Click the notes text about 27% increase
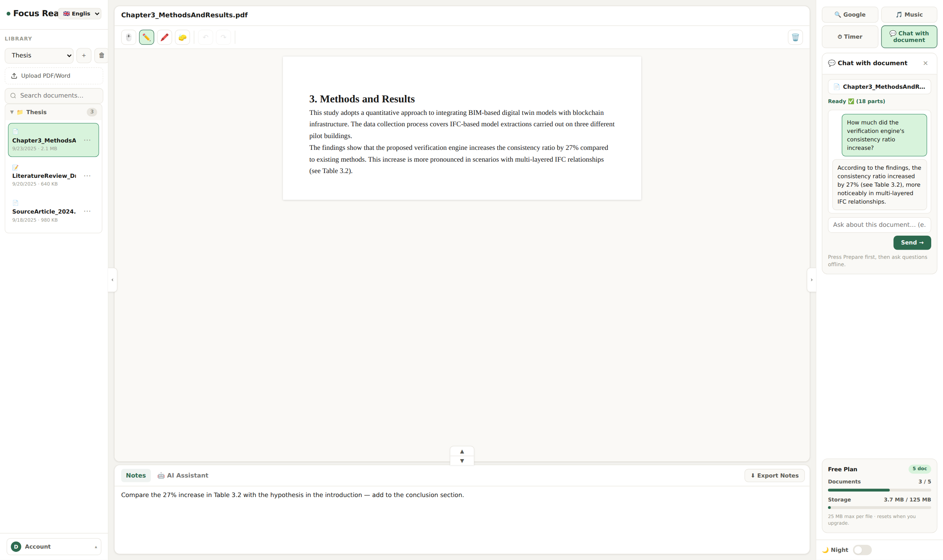943x560 pixels. pos(292,495)
